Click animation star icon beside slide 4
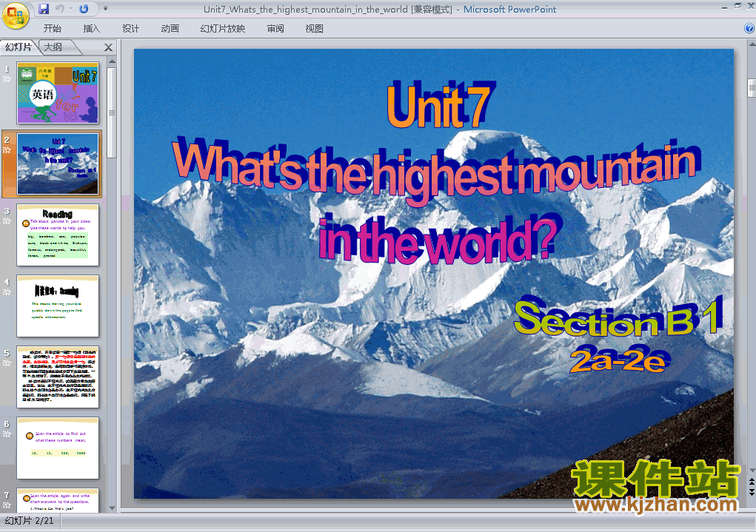 click(7, 292)
